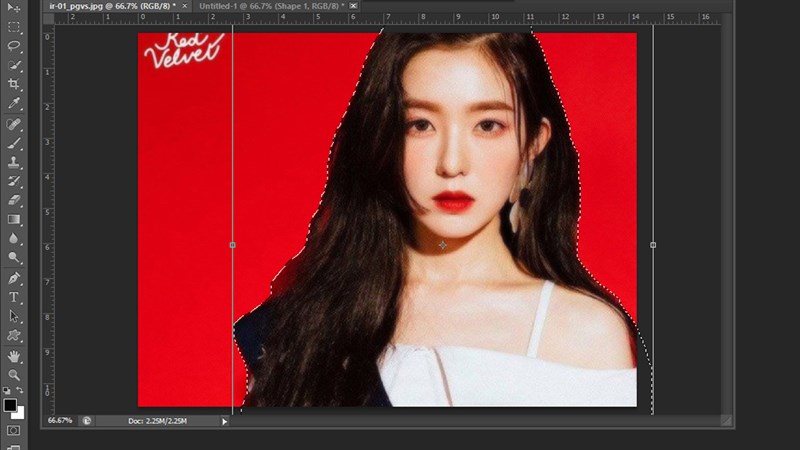Select the Custom Shape tool

(x=14, y=335)
